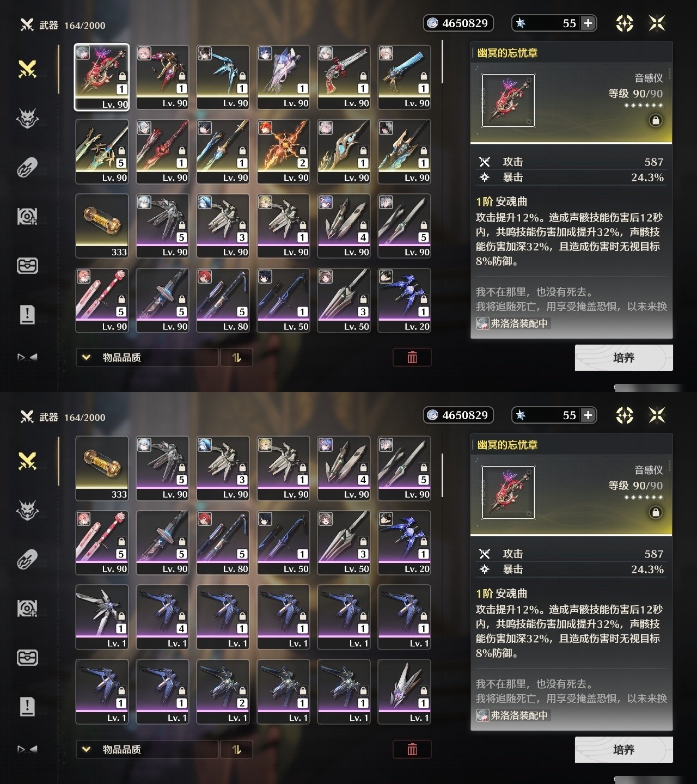This screenshot has height=784, width=697.
Task: Toggle the lock on 幽冥的忘忧章 in upper detail panel
Action: pyautogui.click(x=656, y=120)
